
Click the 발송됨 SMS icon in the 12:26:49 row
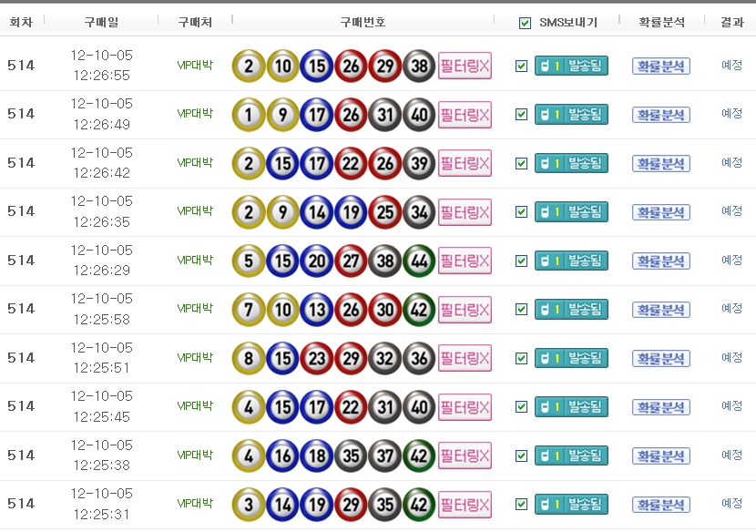coord(571,115)
